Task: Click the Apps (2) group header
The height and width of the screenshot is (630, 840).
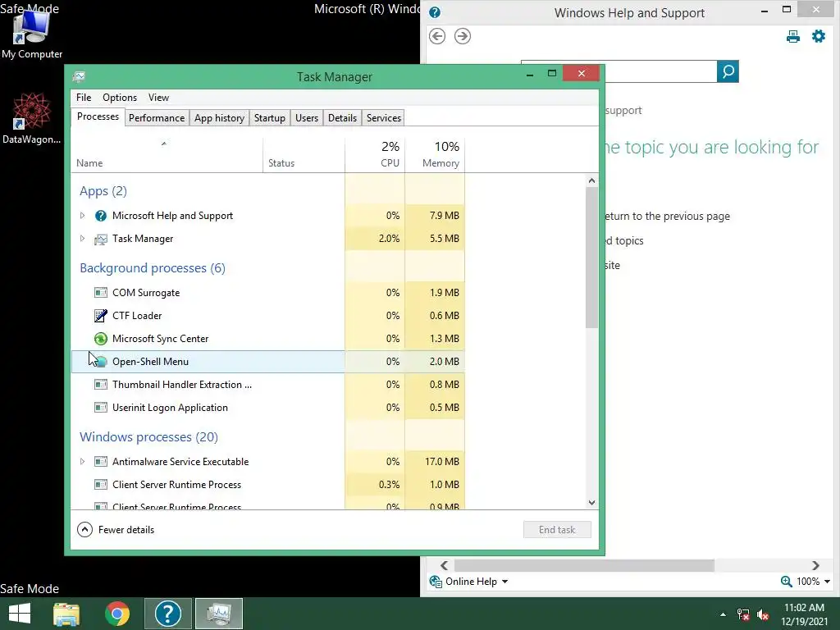Action: 103,191
